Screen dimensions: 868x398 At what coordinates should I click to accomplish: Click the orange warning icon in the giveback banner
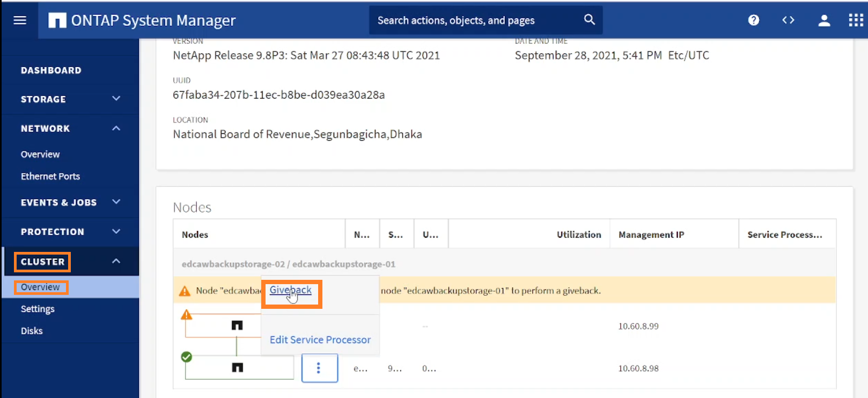point(185,291)
